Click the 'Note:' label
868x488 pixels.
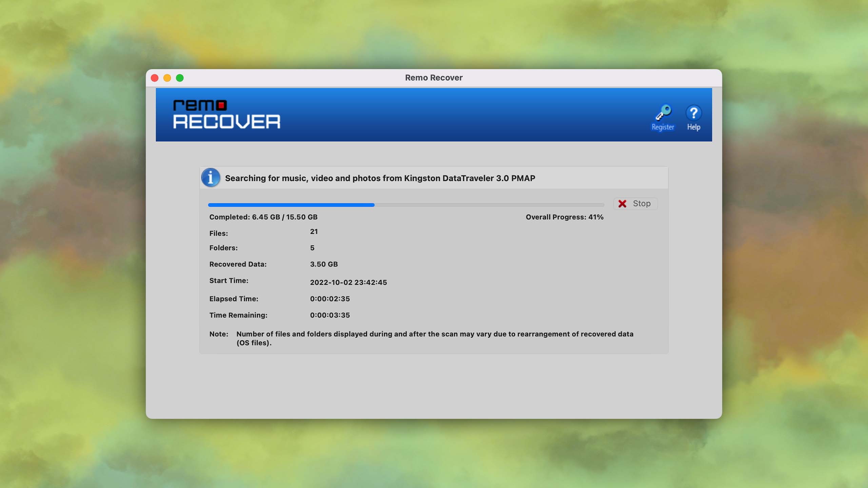click(219, 334)
